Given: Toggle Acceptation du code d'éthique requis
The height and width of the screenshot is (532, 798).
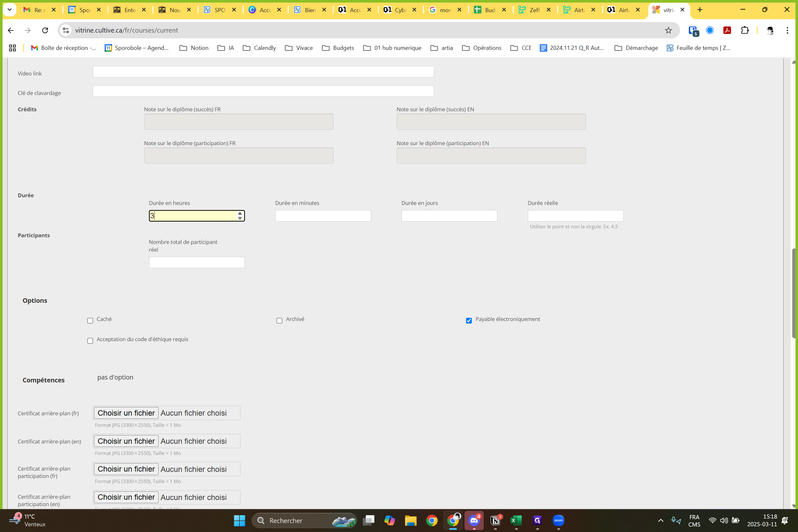Looking at the screenshot, I should [x=90, y=340].
